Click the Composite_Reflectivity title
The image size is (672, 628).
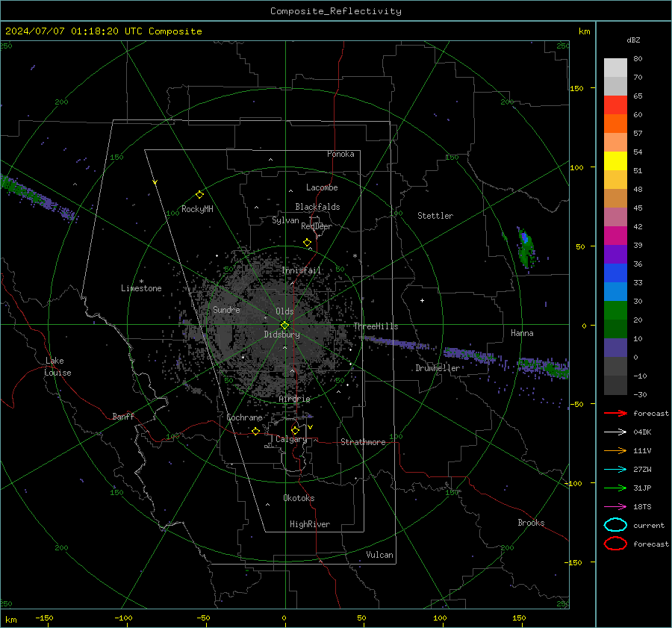[x=336, y=11]
